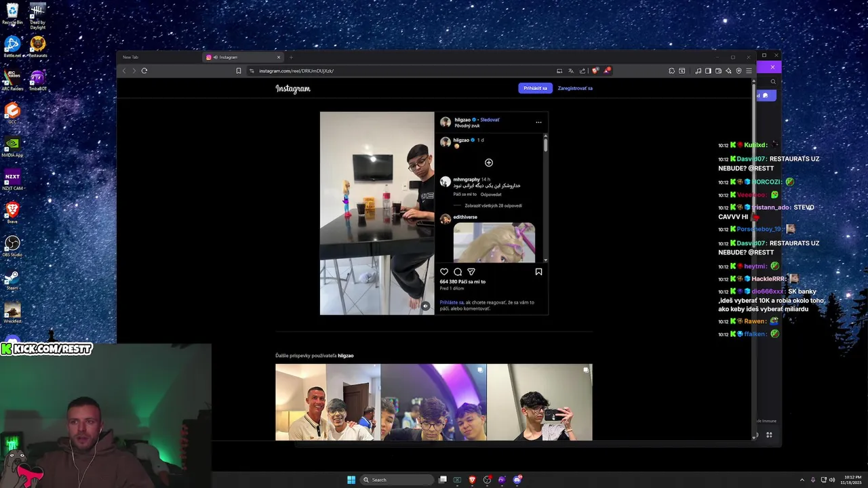
Task: Share the reel with the paper plane icon
Action: (x=471, y=272)
